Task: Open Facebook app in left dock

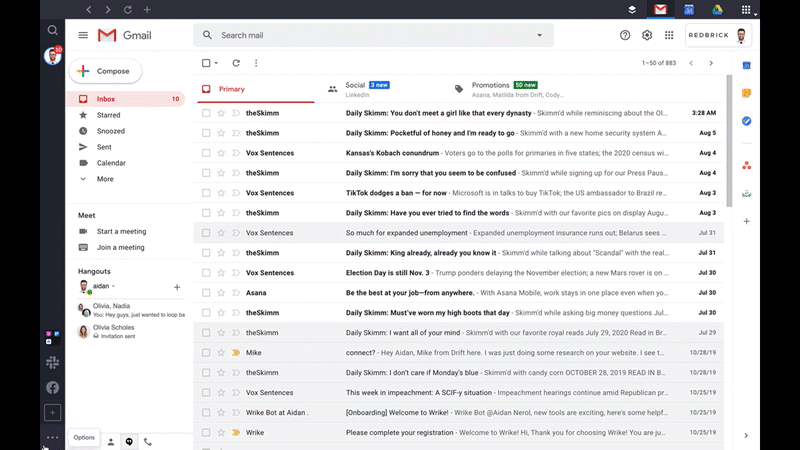Action: click(x=53, y=387)
